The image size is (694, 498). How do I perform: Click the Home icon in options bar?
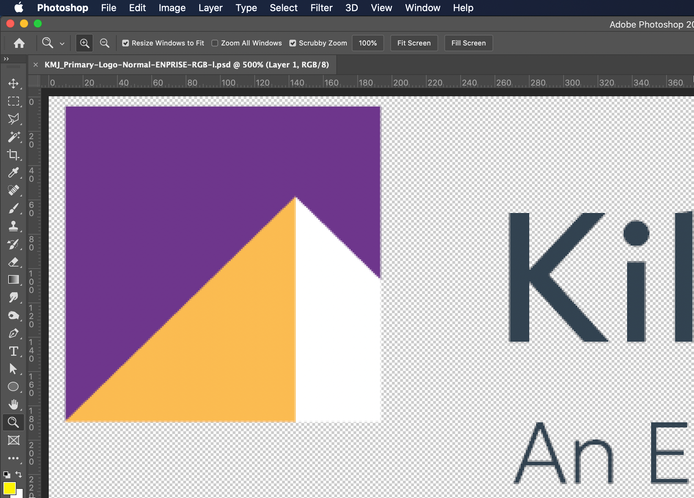(19, 43)
